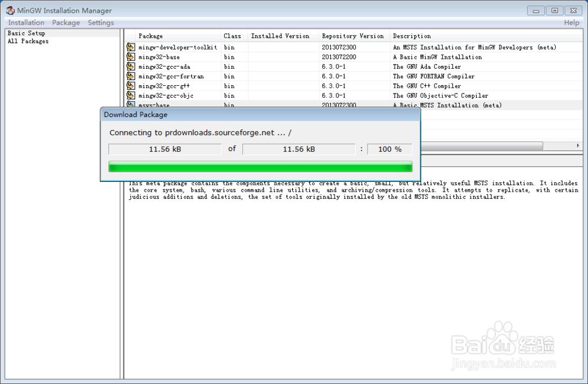Select All Packages in the left panel

coord(28,41)
